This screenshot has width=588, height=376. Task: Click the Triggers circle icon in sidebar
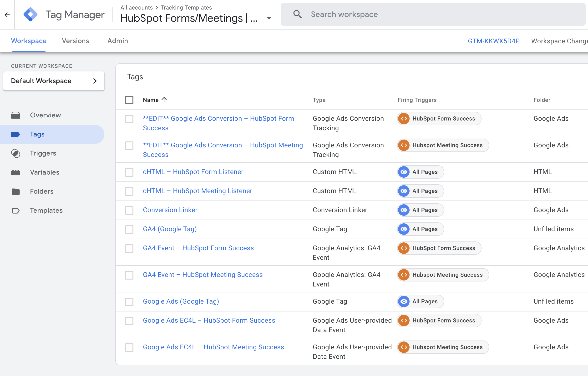pyautogui.click(x=16, y=153)
